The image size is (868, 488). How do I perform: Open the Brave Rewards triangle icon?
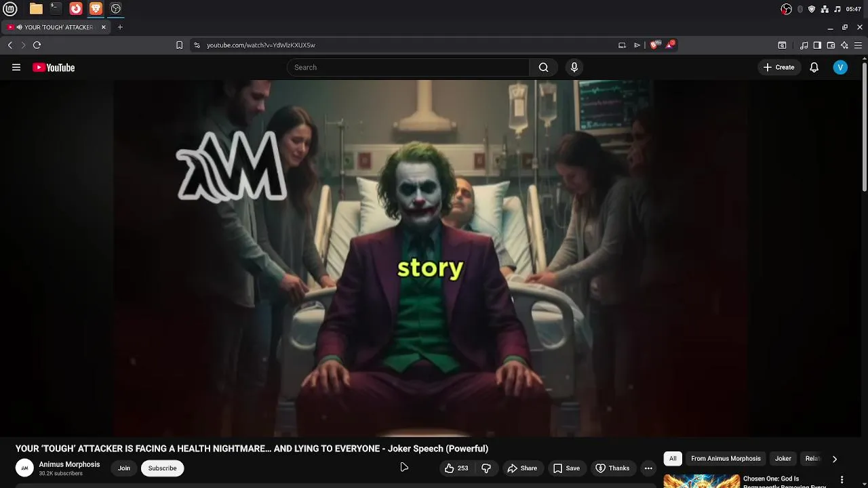[670, 45]
